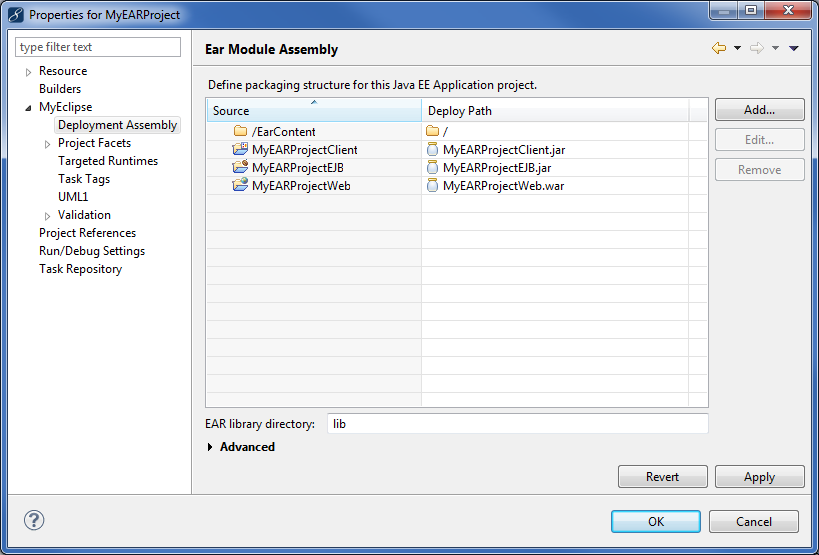The image size is (819, 555).
Task: Click the help question mark icon
Action: (34, 520)
